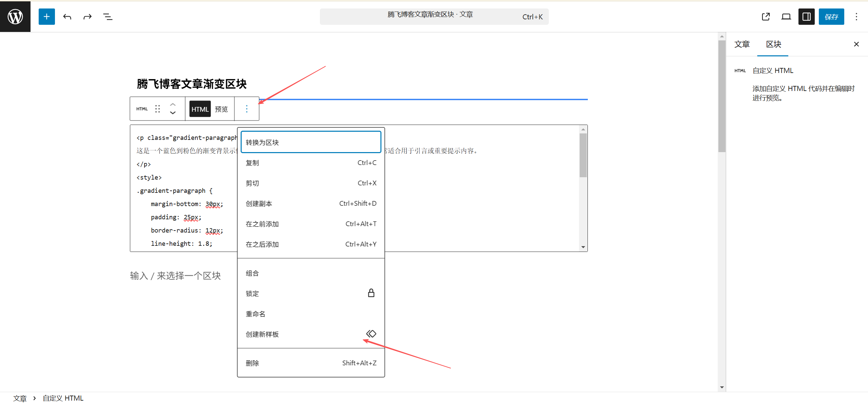Toggle the settings sidebar panel icon

[806, 16]
